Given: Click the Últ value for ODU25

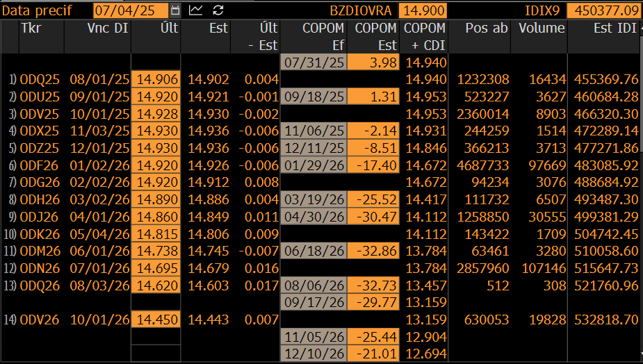Looking at the screenshot, I should (x=156, y=97).
